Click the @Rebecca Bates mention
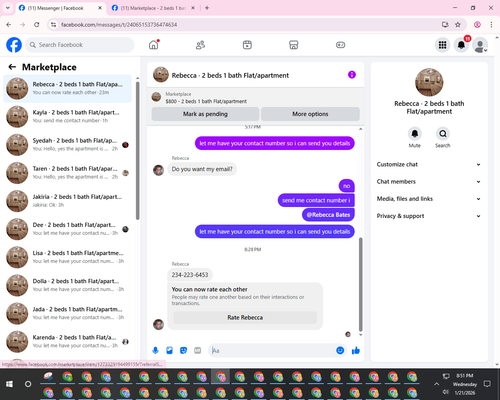The height and width of the screenshot is (400, 500). click(x=328, y=215)
